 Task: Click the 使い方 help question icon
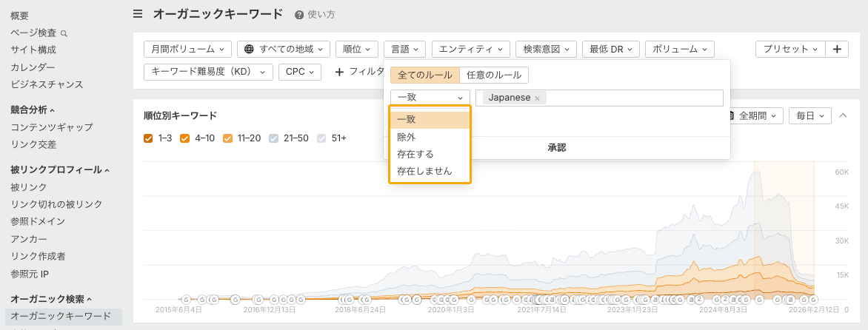click(x=299, y=15)
